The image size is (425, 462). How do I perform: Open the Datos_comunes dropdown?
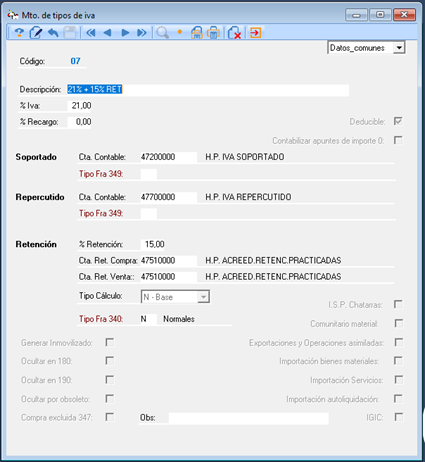pos(399,48)
